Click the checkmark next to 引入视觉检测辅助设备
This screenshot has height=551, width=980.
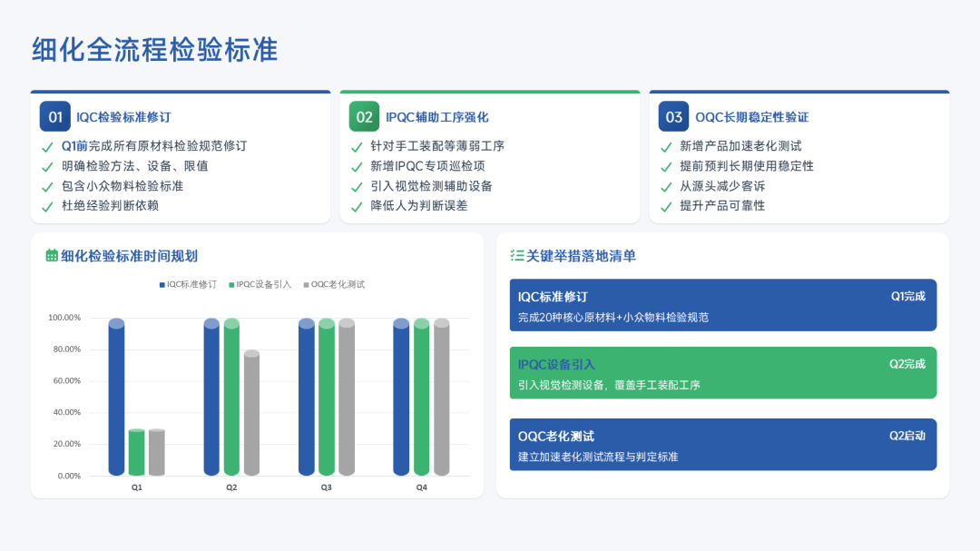tap(357, 186)
